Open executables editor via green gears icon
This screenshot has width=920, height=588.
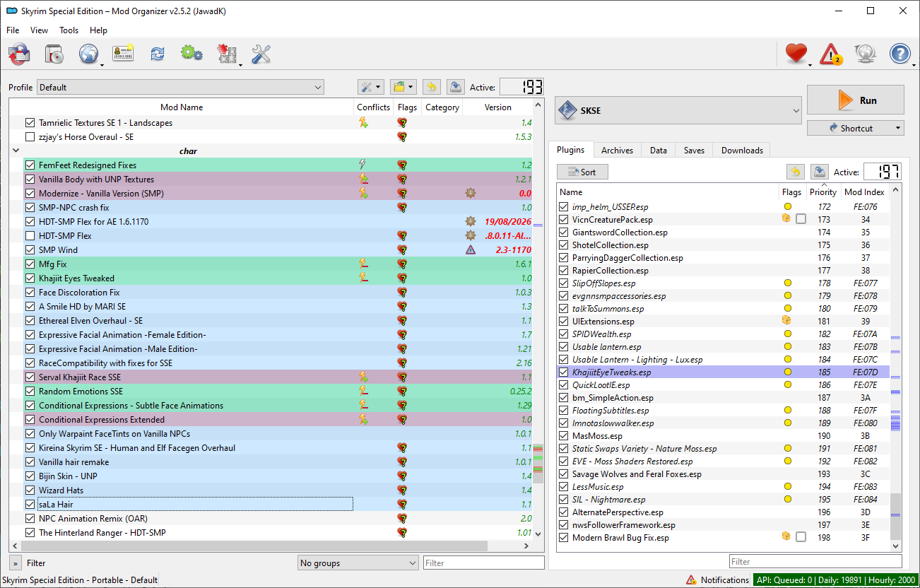[191, 54]
